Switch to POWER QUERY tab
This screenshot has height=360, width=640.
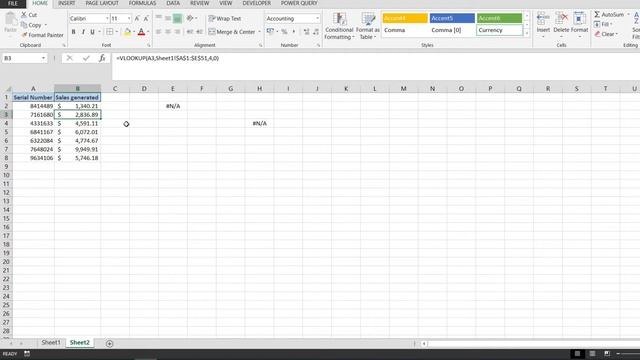299,3
